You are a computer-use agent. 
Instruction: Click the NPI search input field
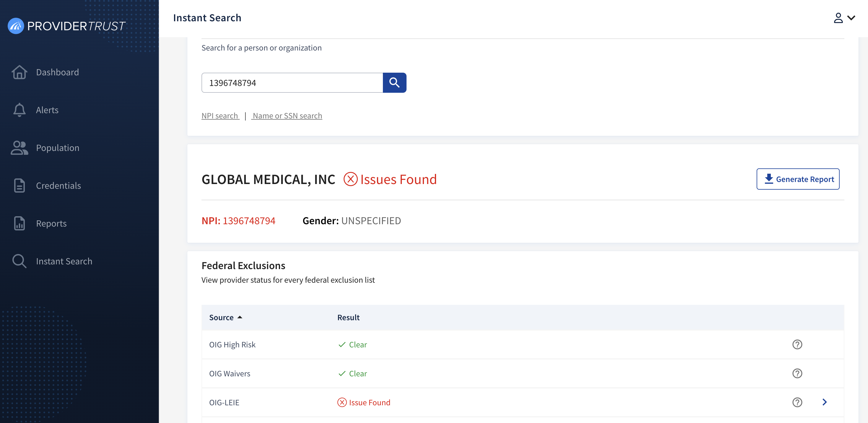pos(292,82)
